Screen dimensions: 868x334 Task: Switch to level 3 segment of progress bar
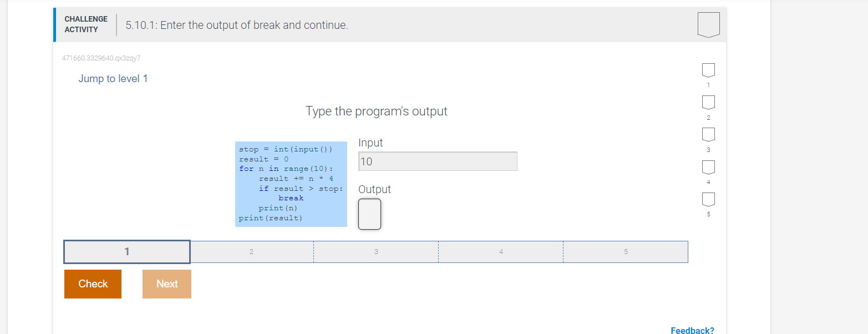[376, 251]
